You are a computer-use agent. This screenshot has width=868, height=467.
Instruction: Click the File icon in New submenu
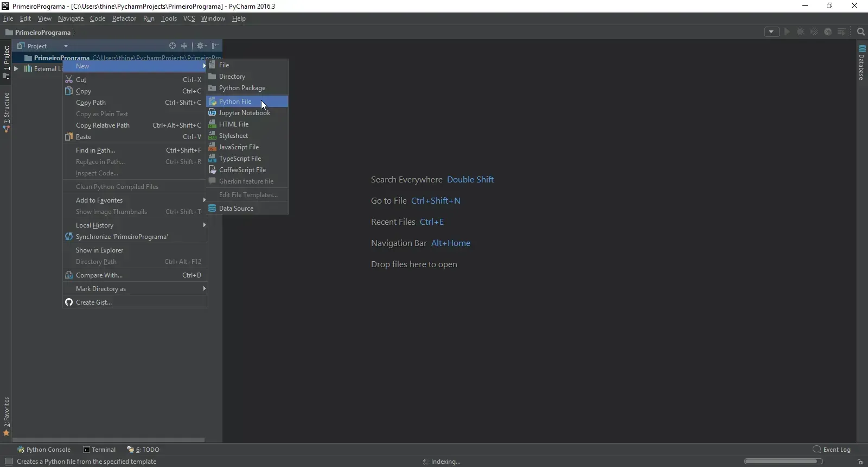coord(213,65)
